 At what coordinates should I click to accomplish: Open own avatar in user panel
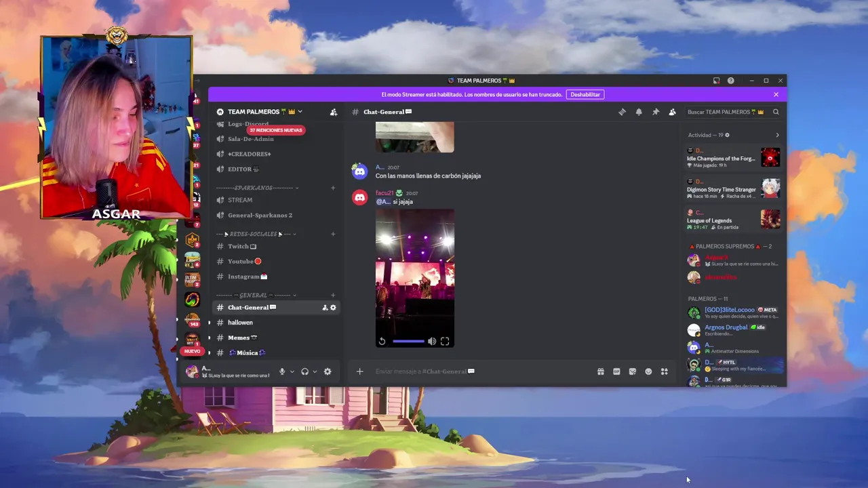192,371
